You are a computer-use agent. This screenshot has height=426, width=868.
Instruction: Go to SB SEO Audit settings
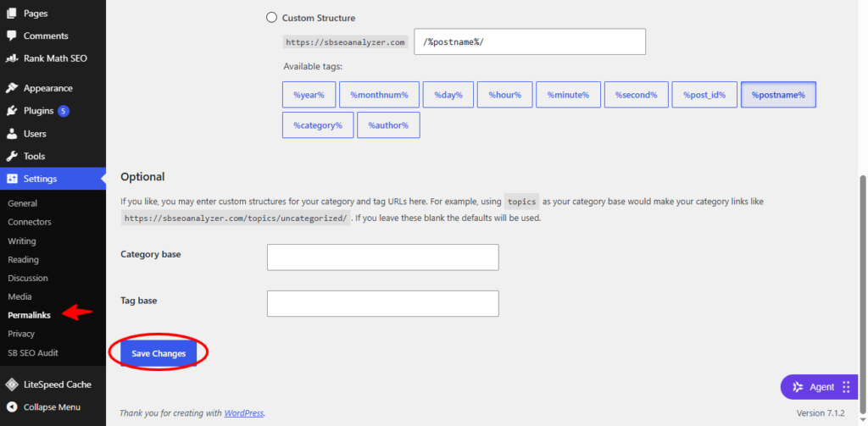(33, 352)
